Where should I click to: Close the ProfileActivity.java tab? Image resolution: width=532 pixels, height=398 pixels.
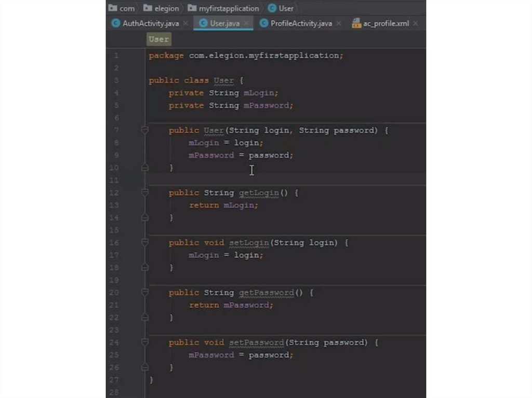[x=339, y=23]
